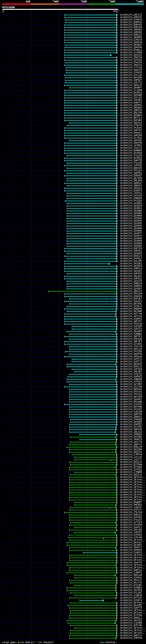The height and width of the screenshot is (644, 146).
Task: Click the UniRef100_P49611 label
Action: (131, 50)
